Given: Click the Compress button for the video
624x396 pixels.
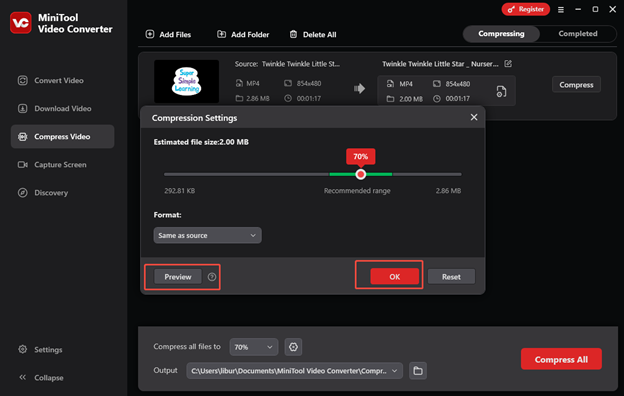Looking at the screenshot, I should coord(576,85).
